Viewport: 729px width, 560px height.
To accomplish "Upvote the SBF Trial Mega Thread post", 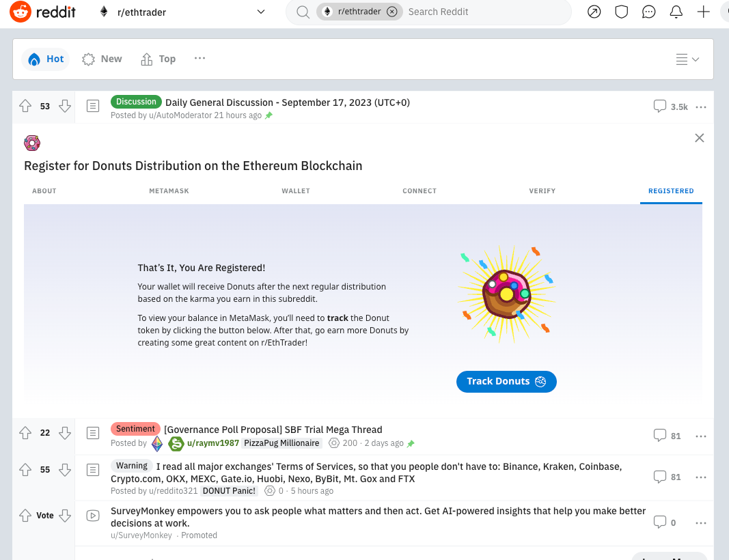I will click(25, 433).
